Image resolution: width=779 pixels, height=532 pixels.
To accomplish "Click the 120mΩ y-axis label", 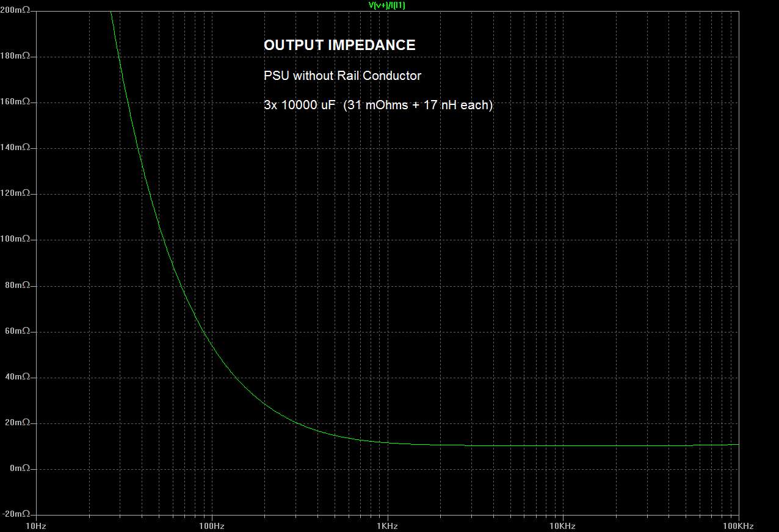I will tap(15, 193).
